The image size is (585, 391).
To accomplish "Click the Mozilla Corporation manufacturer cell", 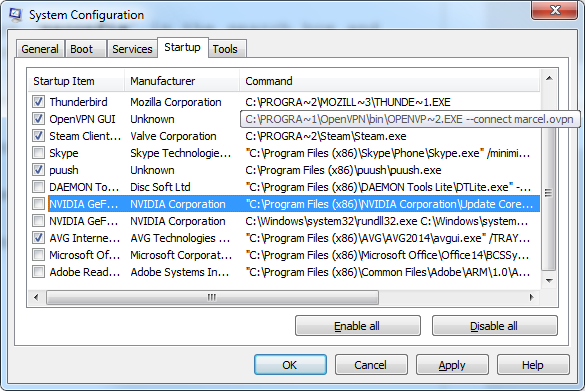I will coord(176,102).
